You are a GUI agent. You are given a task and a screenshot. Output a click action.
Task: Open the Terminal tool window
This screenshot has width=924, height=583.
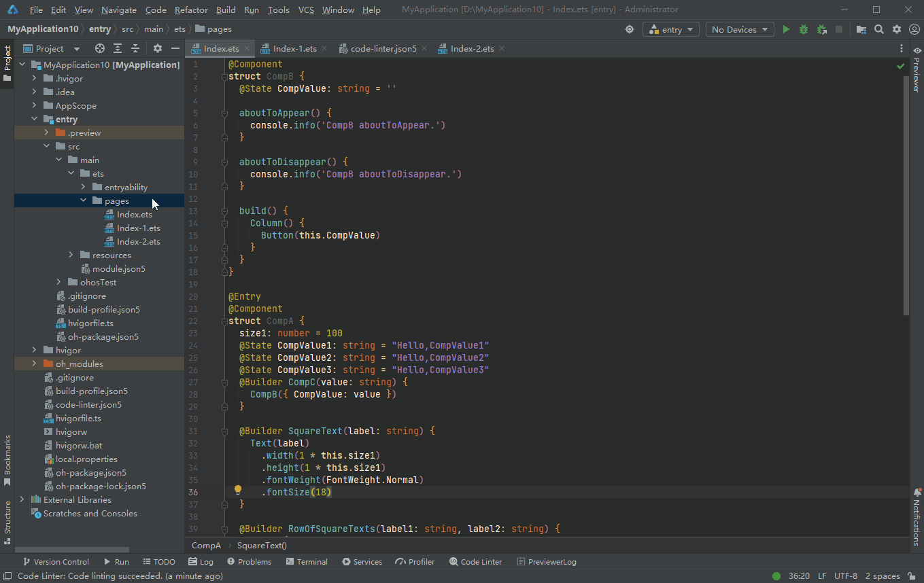[x=307, y=562]
